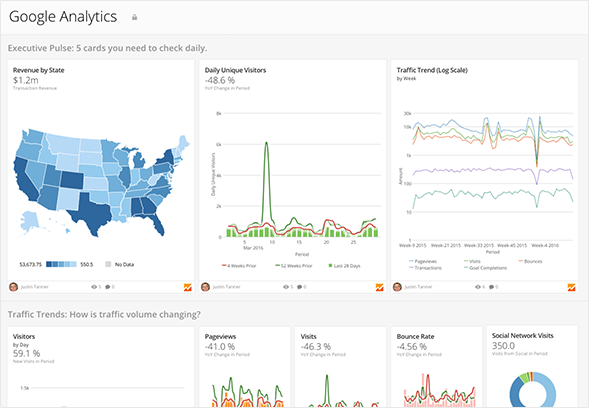This screenshot has height=408, width=589.
Task: Click the -48.6 % Daily Unique Visitors value
Action: [x=220, y=80]
